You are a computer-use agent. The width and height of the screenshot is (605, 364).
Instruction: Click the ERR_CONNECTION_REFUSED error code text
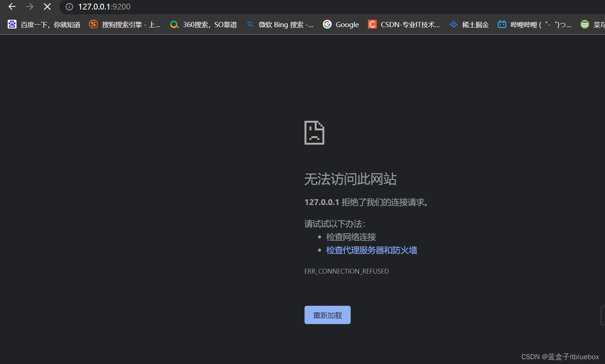[346, 271]
